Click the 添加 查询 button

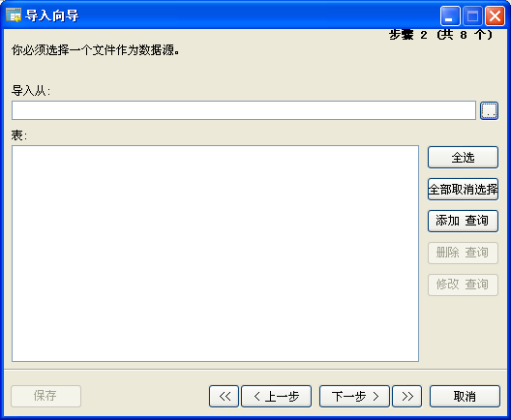pyautogui.click(x=463, y=221)
